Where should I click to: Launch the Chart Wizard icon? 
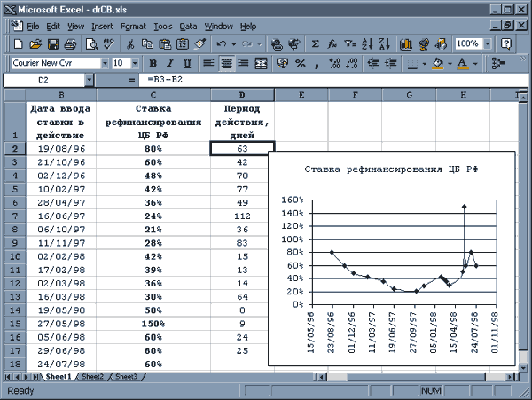(x=406, y=43)
